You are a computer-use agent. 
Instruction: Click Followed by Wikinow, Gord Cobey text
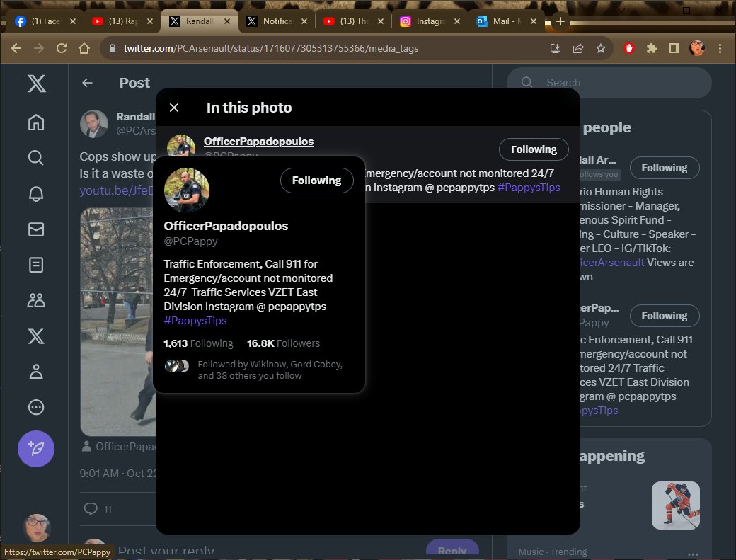[x=270, y=370]
